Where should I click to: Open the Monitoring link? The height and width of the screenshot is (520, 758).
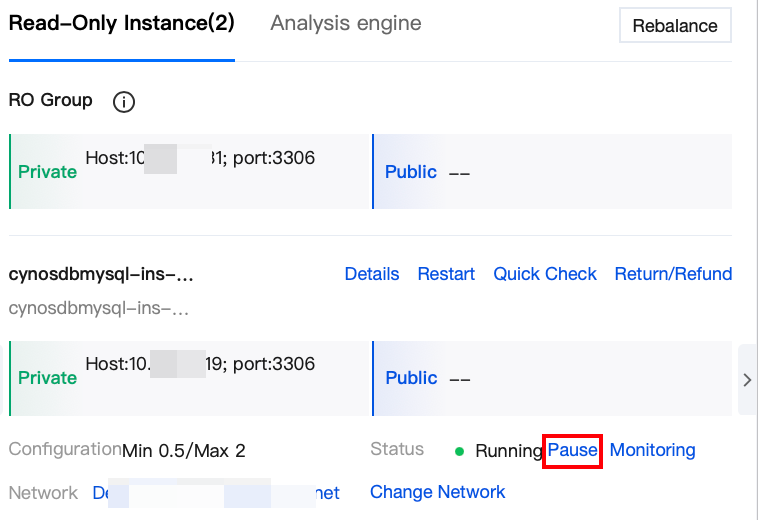tap(652, 450)
